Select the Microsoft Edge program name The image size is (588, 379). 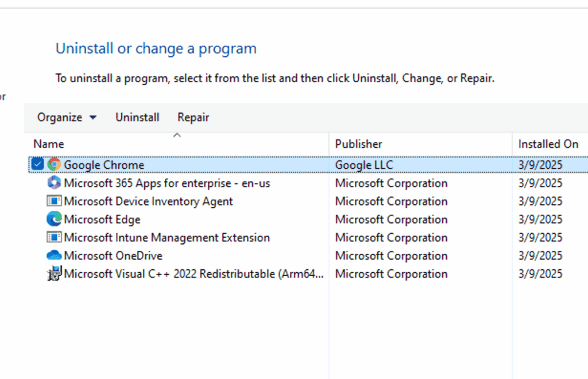pos(102,219)
